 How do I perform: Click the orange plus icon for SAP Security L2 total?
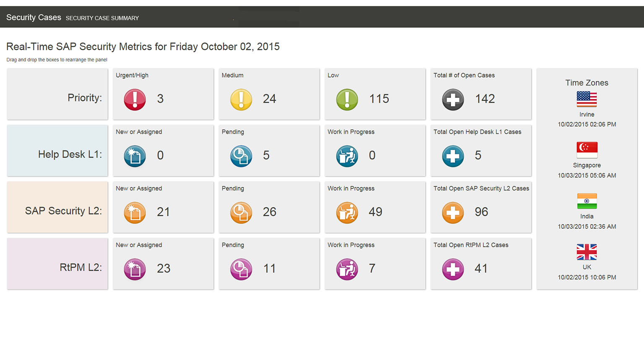(453, 213)
